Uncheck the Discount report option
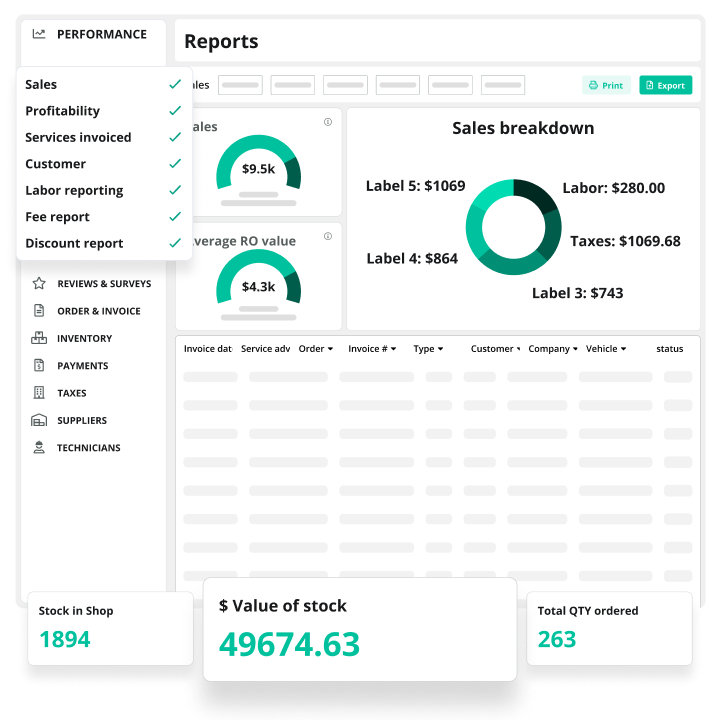Screen dimensions: 720x720 175,243
